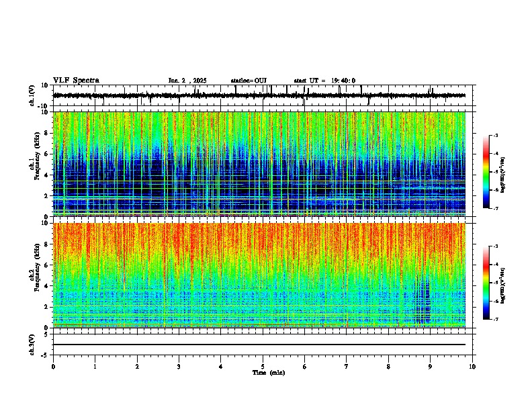Click ch.1 frequency axis tick "4"
This screenshot has height=411, width=532.
[x=48, y=175]
